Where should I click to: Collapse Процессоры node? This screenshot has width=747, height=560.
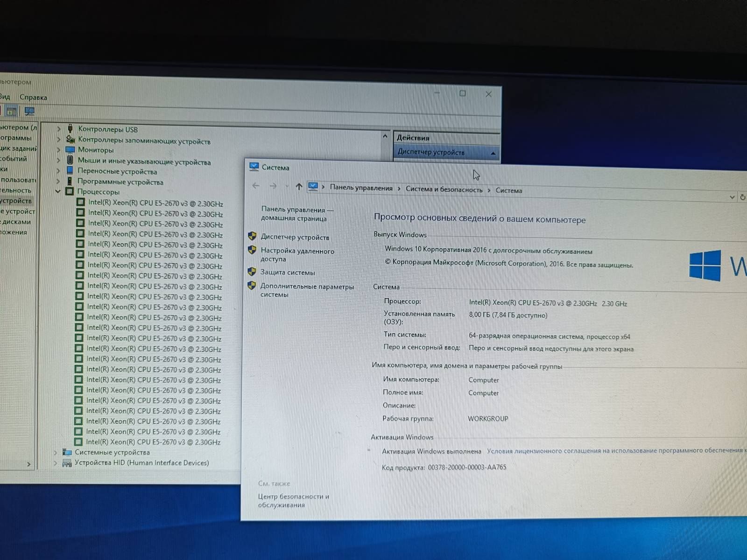tap(58, 191)
